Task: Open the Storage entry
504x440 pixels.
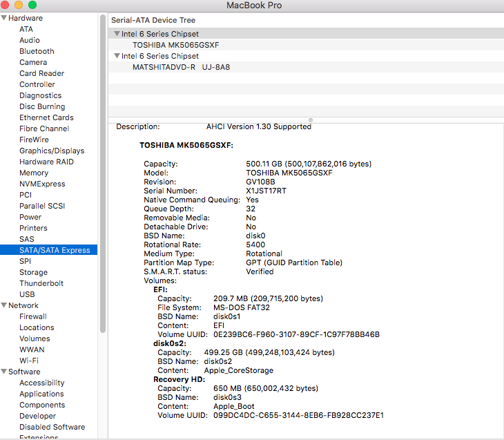Action: click(x=33, y=272)
